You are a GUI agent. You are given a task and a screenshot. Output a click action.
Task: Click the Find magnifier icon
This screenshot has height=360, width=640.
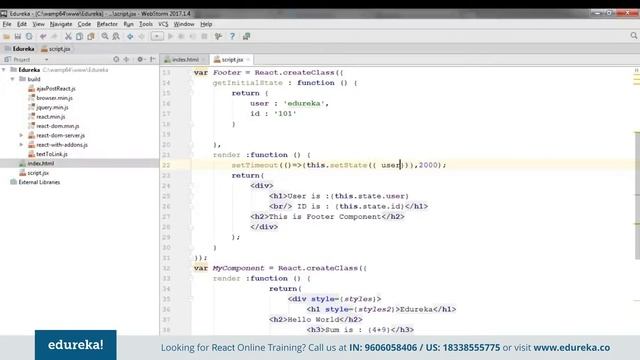tap(105, 37)
